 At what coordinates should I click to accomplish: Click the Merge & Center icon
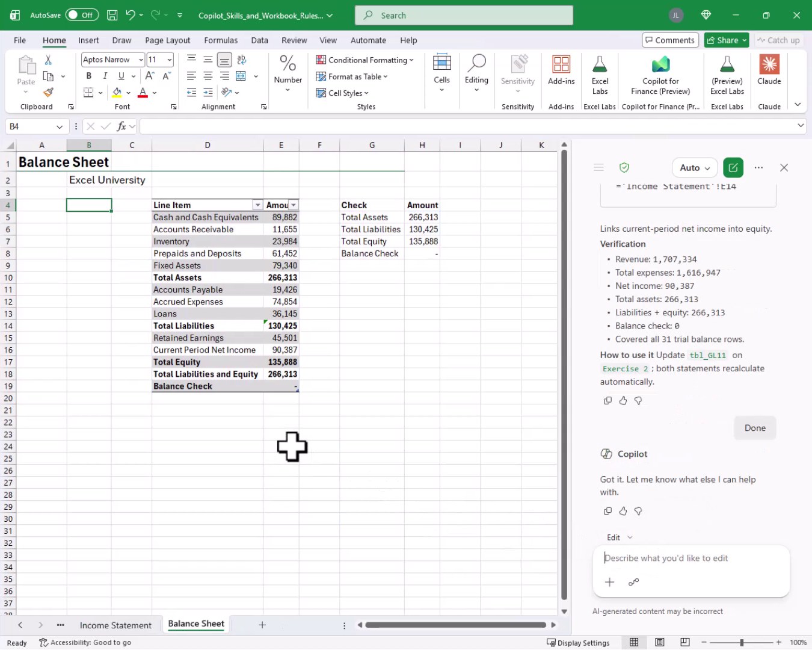[x=241, y=76]
